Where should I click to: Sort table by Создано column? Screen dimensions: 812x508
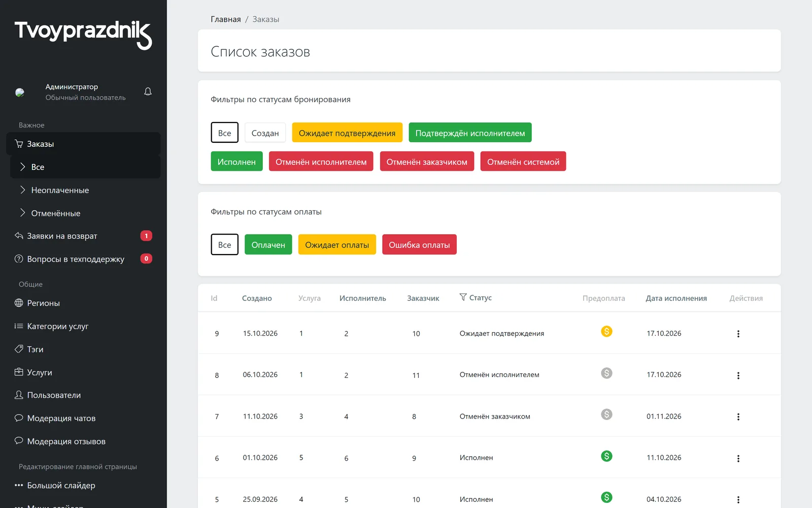pyautogui.click(x=257, y=298)
